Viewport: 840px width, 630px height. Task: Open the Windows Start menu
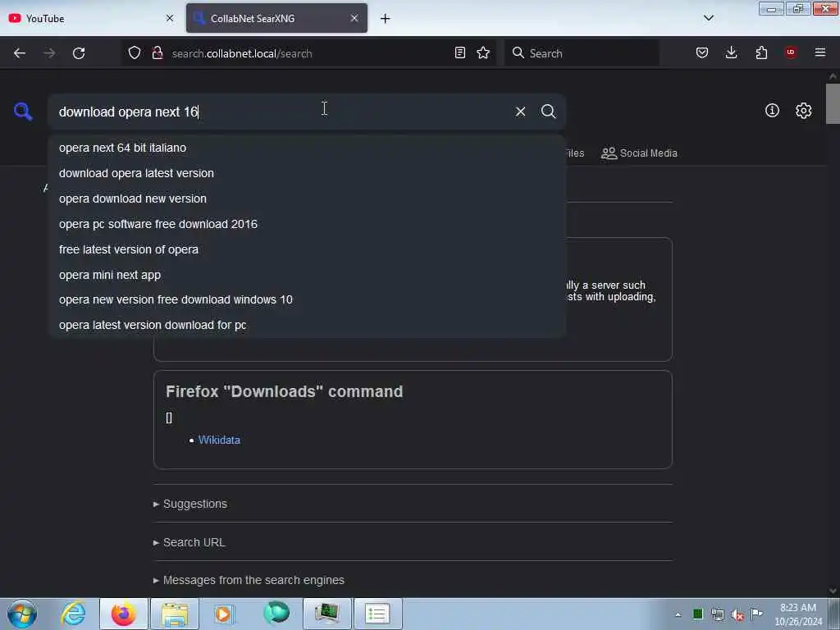click(x=22, y=614)
